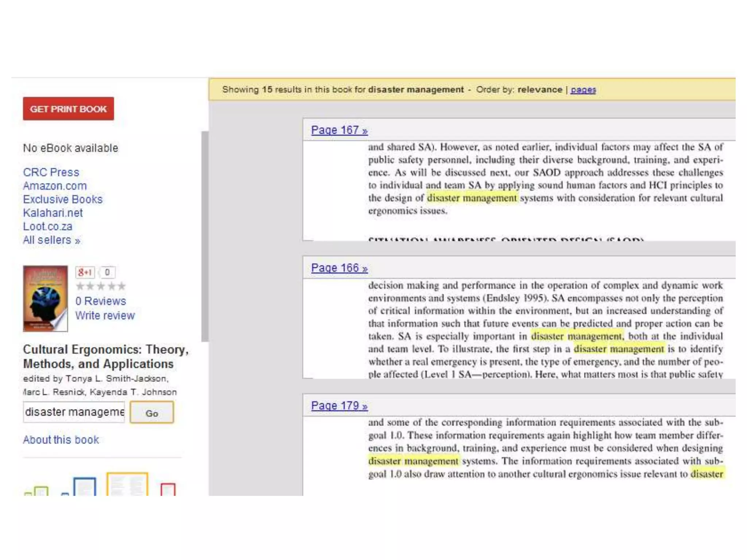Open Page 167 result link
Viewport: 747px width, 560px height.
(x=339, y=130)
